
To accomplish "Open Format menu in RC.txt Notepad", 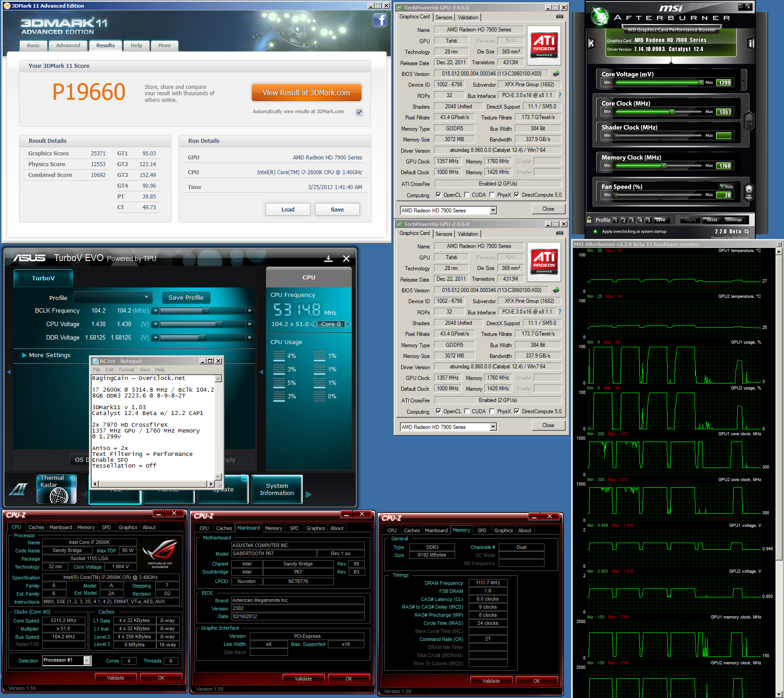I will coord(127,370).
